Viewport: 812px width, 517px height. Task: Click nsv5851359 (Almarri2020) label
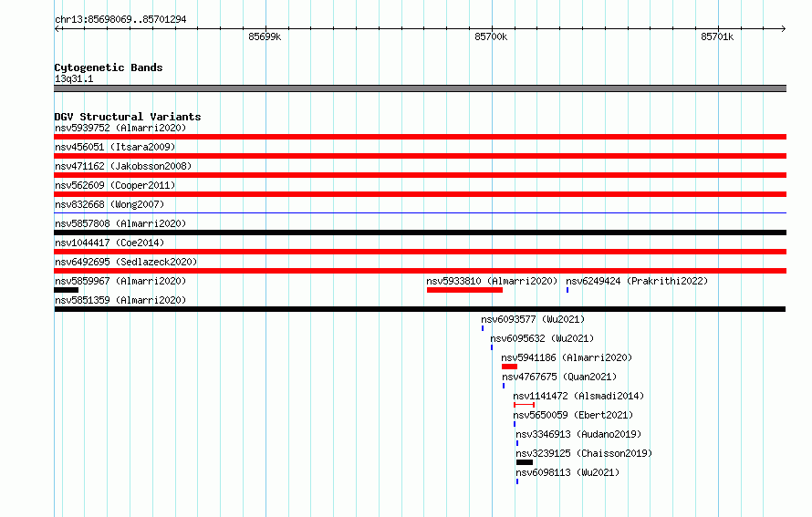(x=120, y=300)
